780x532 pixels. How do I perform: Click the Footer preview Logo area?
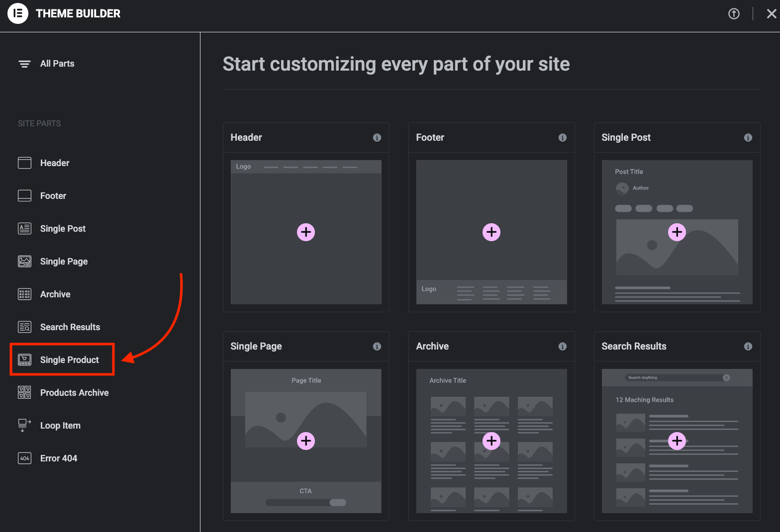(x=429, y=289)
